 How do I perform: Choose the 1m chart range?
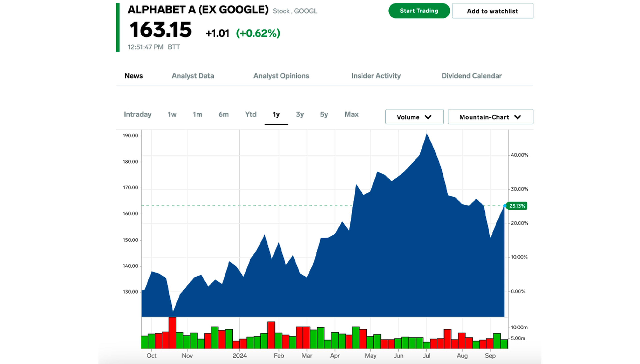pos(197,114)
